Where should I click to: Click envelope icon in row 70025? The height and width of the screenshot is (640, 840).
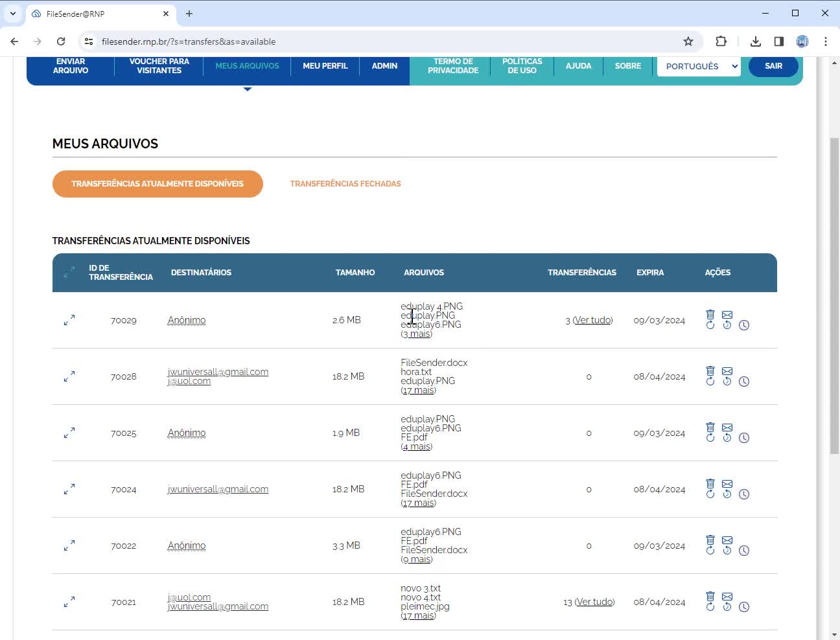tap(727, 427)
